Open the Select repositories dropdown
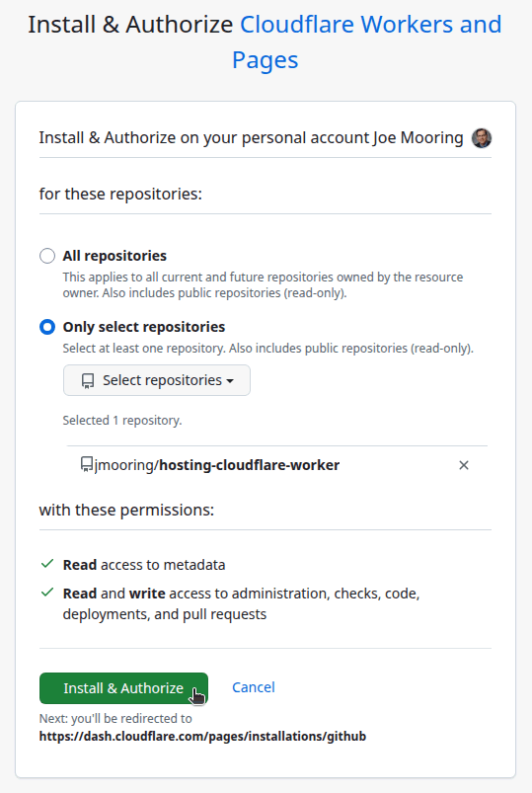This screenshot has width=532, height=793. pyautogui.click(x=157, y=380)
